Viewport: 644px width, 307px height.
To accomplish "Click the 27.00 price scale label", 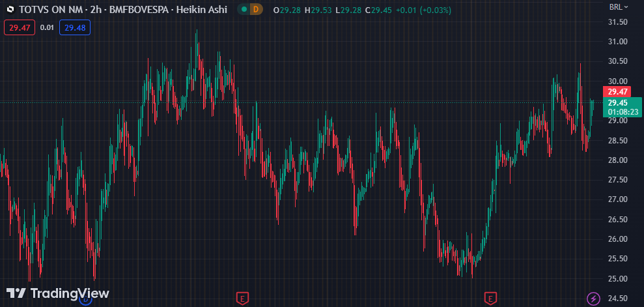I will (x=618, y=199).
